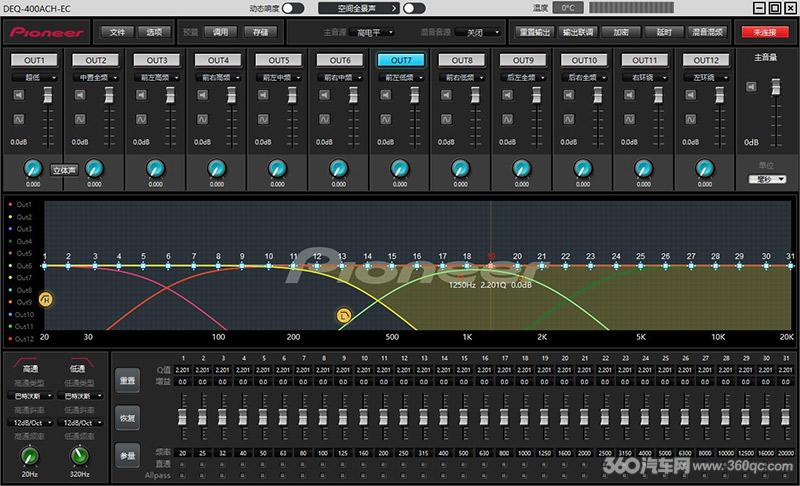Screen dimensions: 800x486
Task: Click the red 未连接 connection button
Action: (765, 32)
